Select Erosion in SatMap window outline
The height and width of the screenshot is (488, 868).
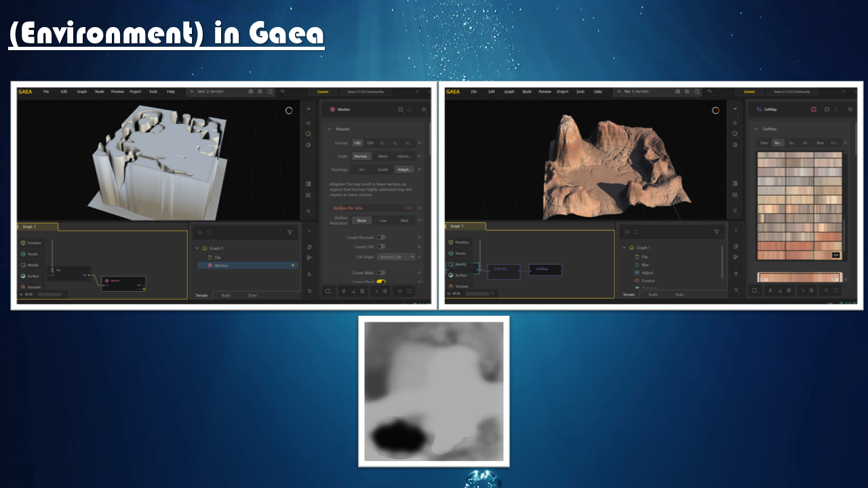click(x=647, y=281)
